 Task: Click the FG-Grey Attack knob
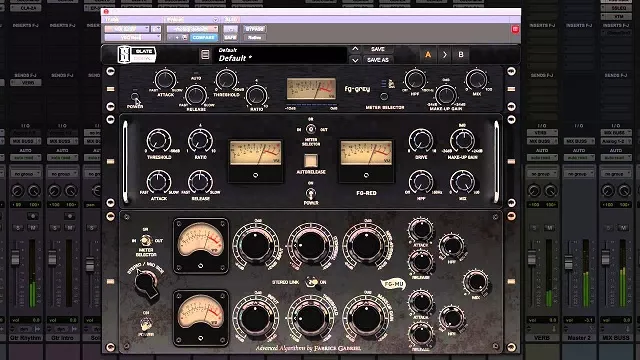click(165, 80)
